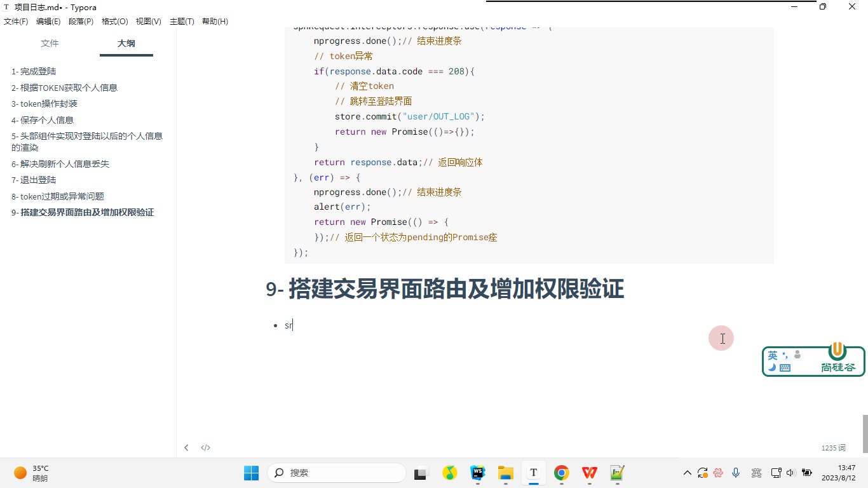This screenshot has height=488, width=868.
Task: Open the 视图(V) menu
Action: click(x=149, y=22)
